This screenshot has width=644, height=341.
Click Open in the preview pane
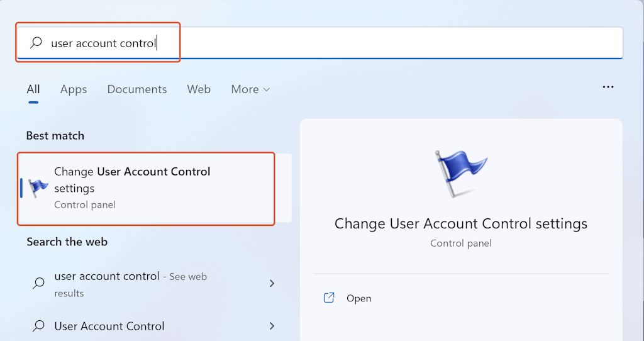[x=358, y=298]
